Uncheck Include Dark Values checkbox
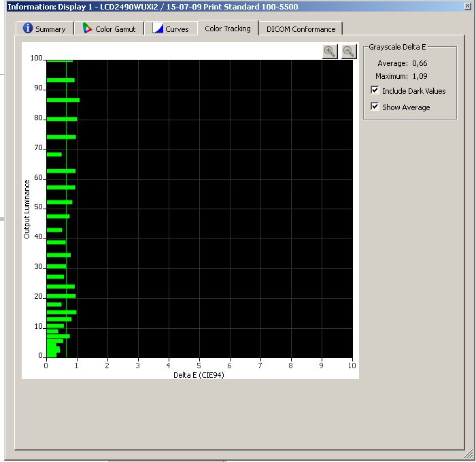Screen dimensions: 476x462 click(375, 90)
